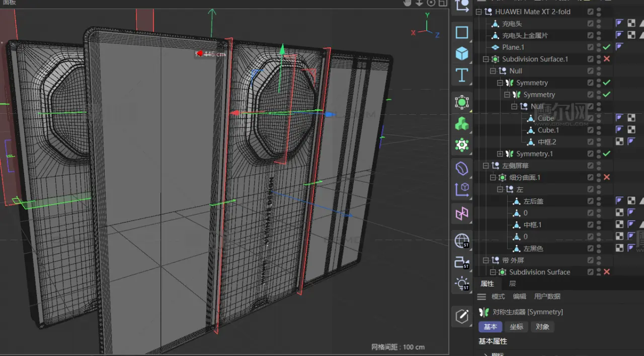Screen dimensions: 644x356
Task: Toggle red X on bottom Subdivision Surface row
Action: coord(607,272)
